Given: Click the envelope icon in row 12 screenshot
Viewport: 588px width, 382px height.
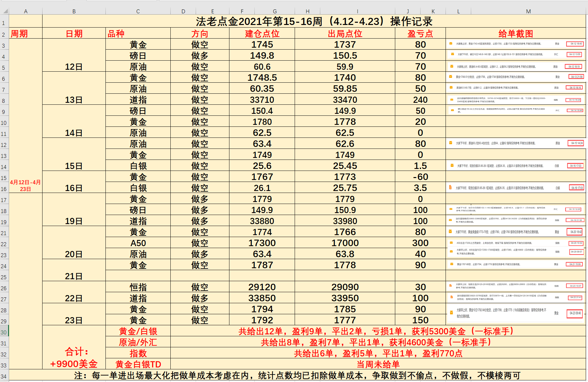Looking at the screenshot, I should click(450, 143).
